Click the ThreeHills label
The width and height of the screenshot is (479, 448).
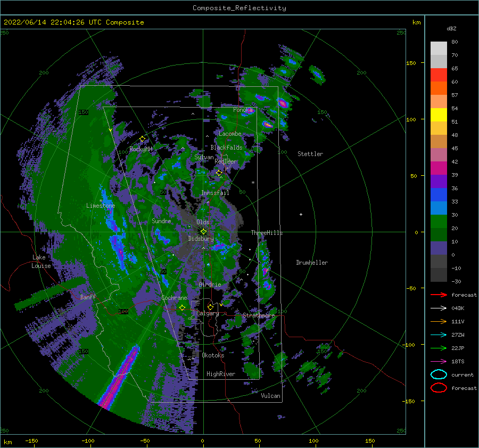[x=267, y=233]
